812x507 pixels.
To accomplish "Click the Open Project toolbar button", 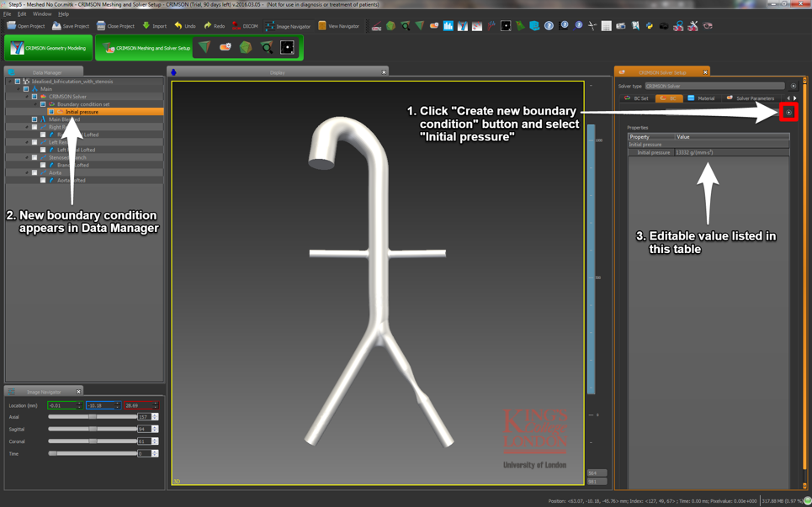I will click(26, 26).
